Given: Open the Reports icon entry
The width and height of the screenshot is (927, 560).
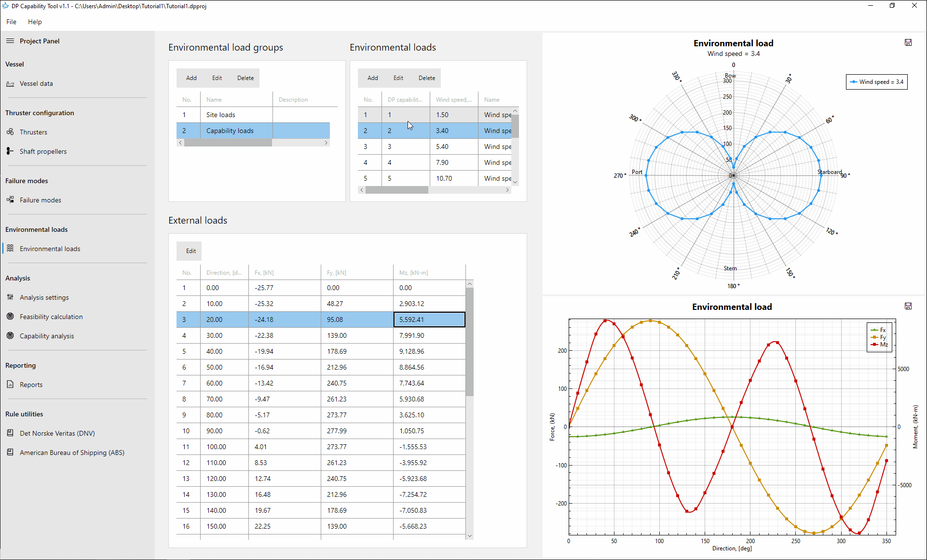Looking at the screenshot, I should (x=10, y=385).
